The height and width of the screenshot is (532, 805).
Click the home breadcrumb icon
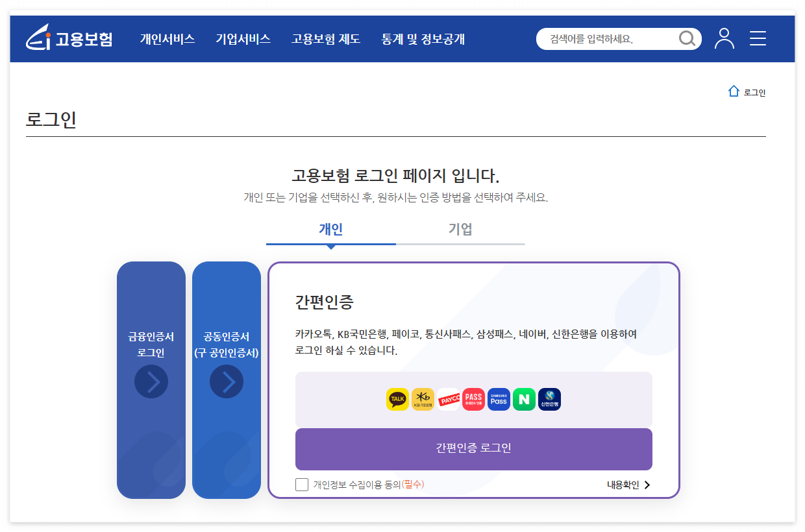[x=733, y=91]
